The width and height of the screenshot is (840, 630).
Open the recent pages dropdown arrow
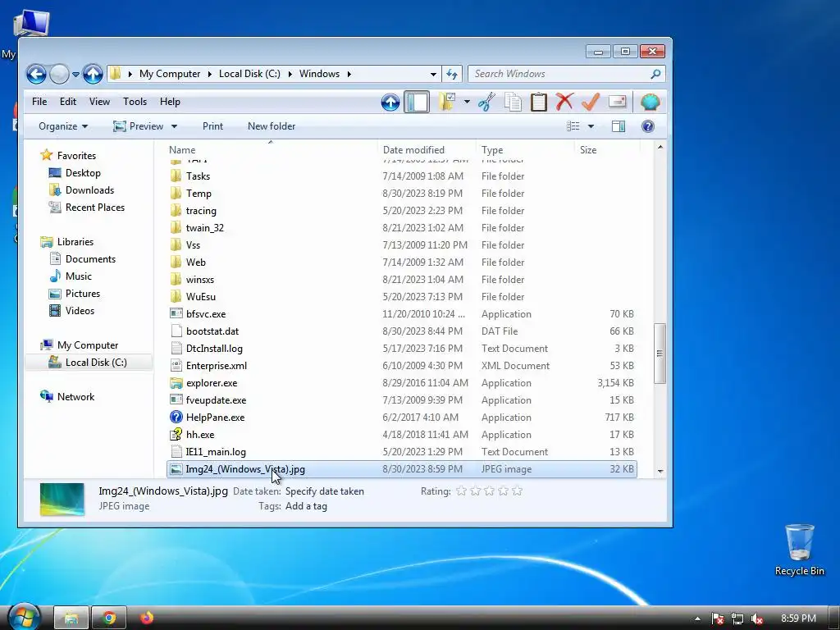pos(76,75)
